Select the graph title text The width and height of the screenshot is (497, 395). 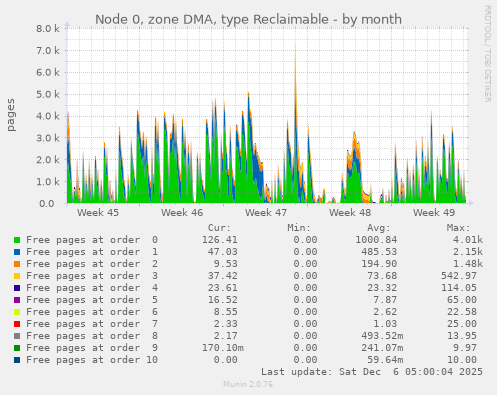click(x=248, y=19)
